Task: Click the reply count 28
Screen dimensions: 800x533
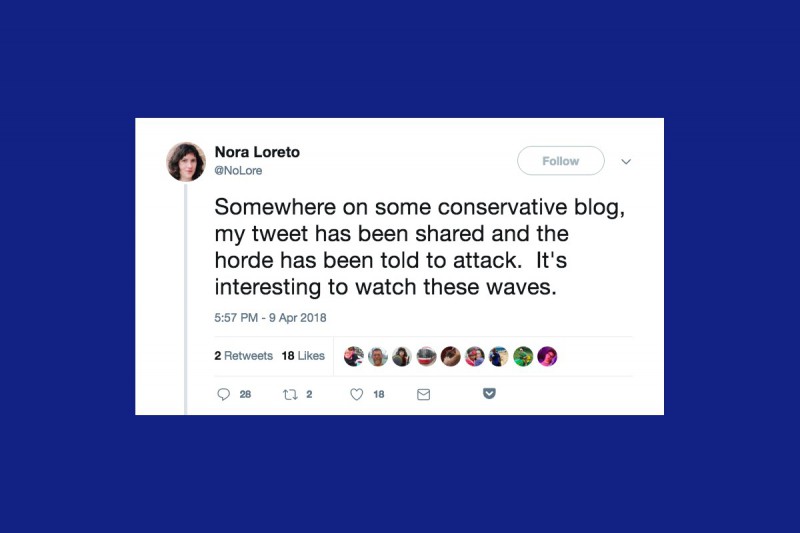Action: coord(245,394)
